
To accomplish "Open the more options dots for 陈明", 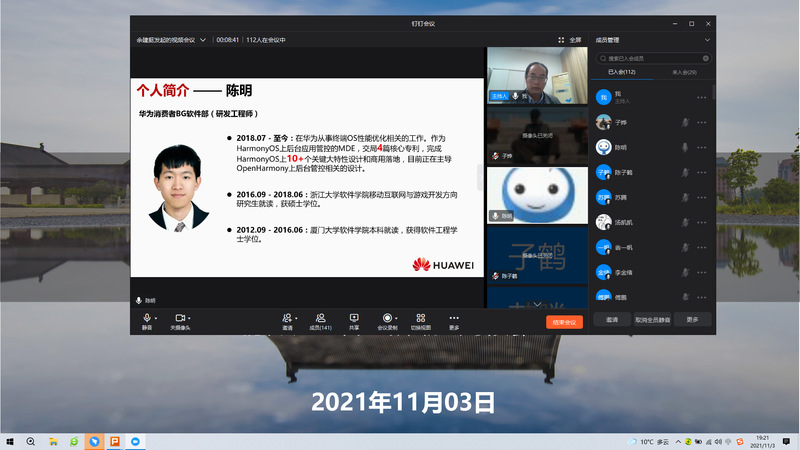I will point(702,147).
